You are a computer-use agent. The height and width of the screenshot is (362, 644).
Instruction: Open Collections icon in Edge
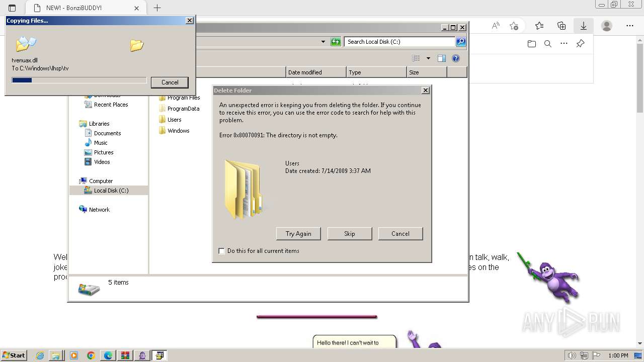(561, 26)
